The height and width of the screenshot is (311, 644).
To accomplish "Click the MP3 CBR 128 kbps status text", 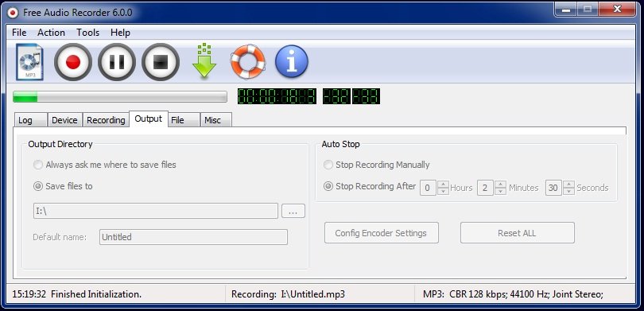I will pyautogui.click(x=513, y=294).
